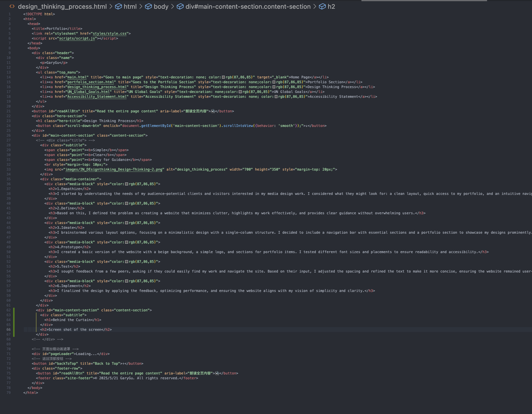Follow the scripts/script.js link
The image size is (532, 414).
(77, 38)
